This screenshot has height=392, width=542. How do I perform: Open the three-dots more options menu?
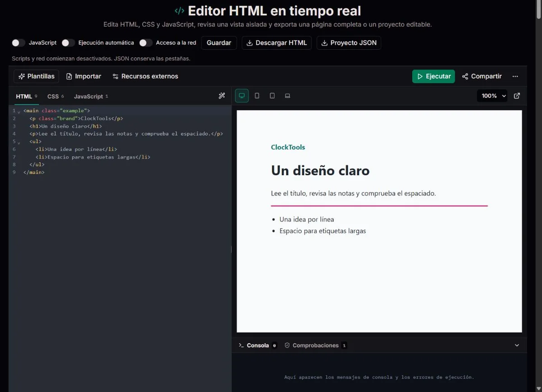point(515,76)
